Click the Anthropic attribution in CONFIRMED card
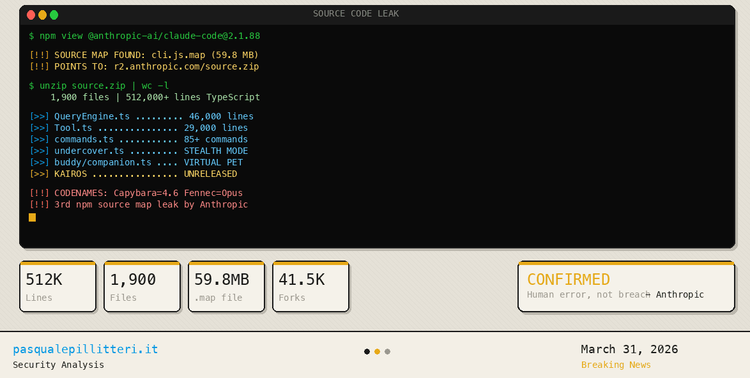Image resolution: width=750 pixels, height=378 pixels. pyautogui.click(x=680, y=295)
